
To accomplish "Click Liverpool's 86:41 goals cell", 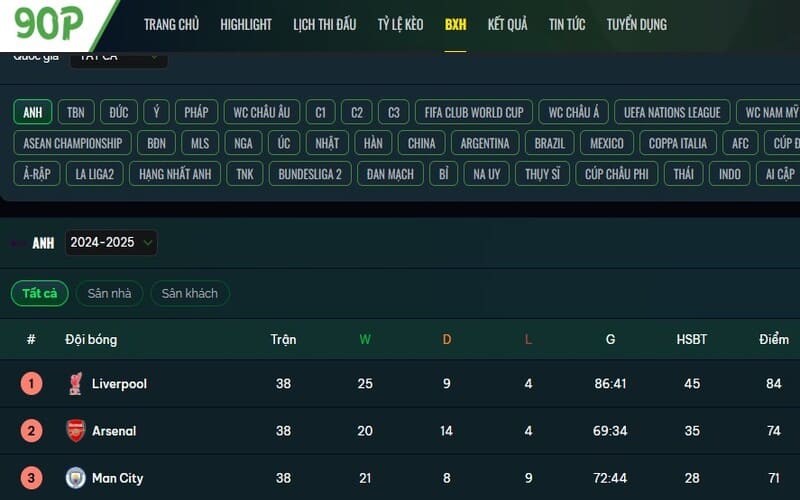I will [610, 384].
